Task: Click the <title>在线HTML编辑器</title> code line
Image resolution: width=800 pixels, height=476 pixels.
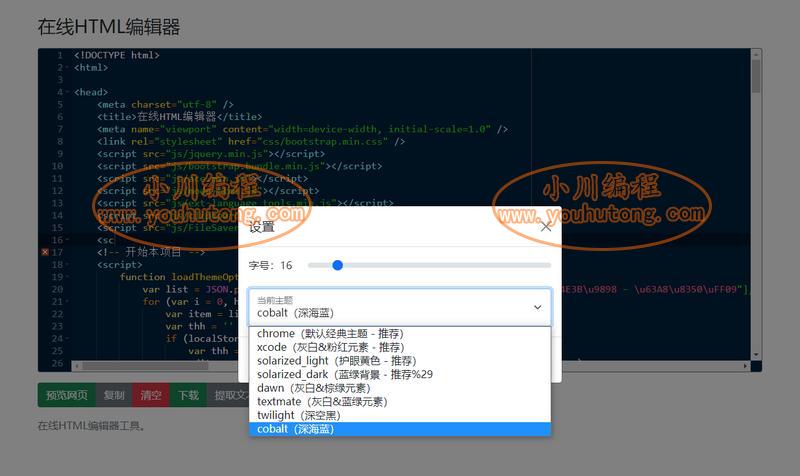Action: pos(180,117)
